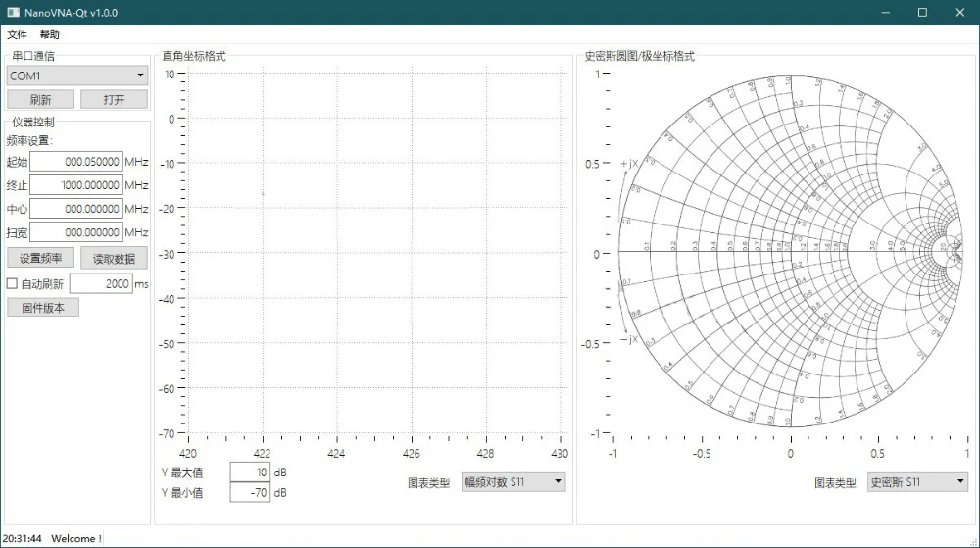Focus the 中心 frequency input field

click(75, 209)
